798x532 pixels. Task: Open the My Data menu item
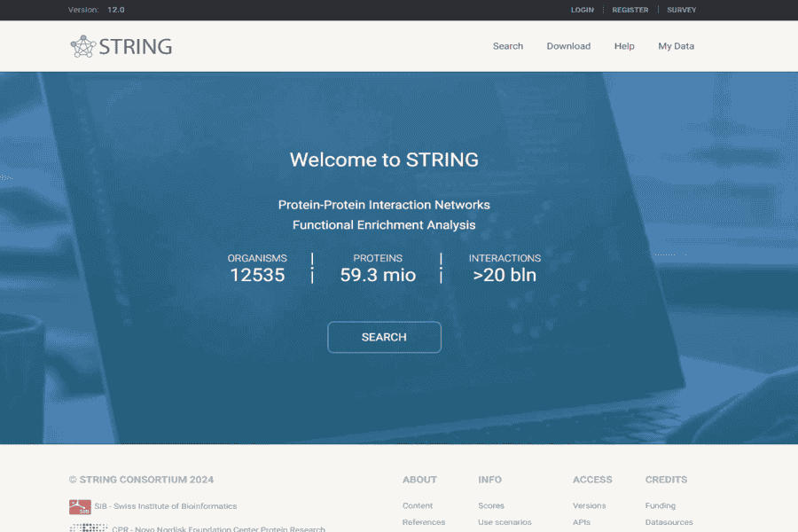click(676, 46)
